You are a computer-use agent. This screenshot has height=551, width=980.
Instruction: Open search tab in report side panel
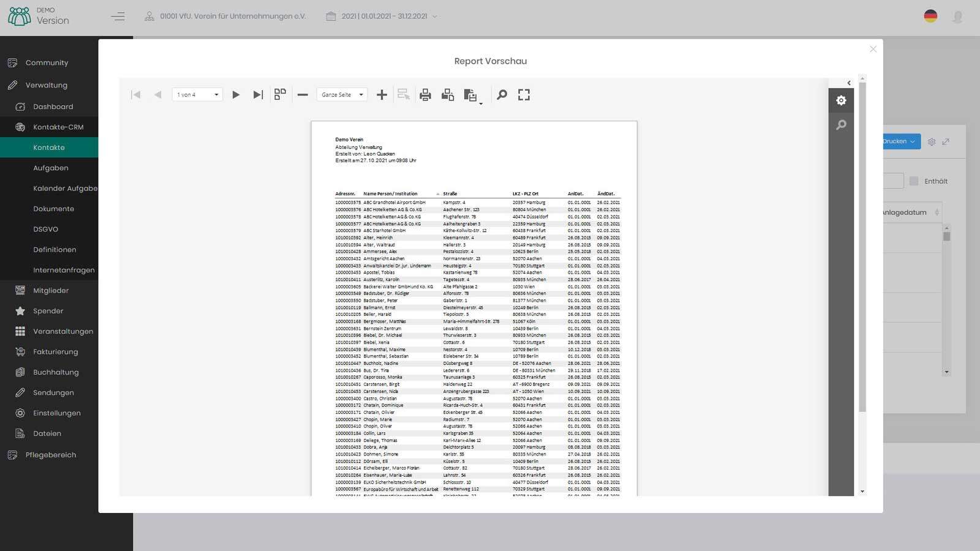click(841, 125)
